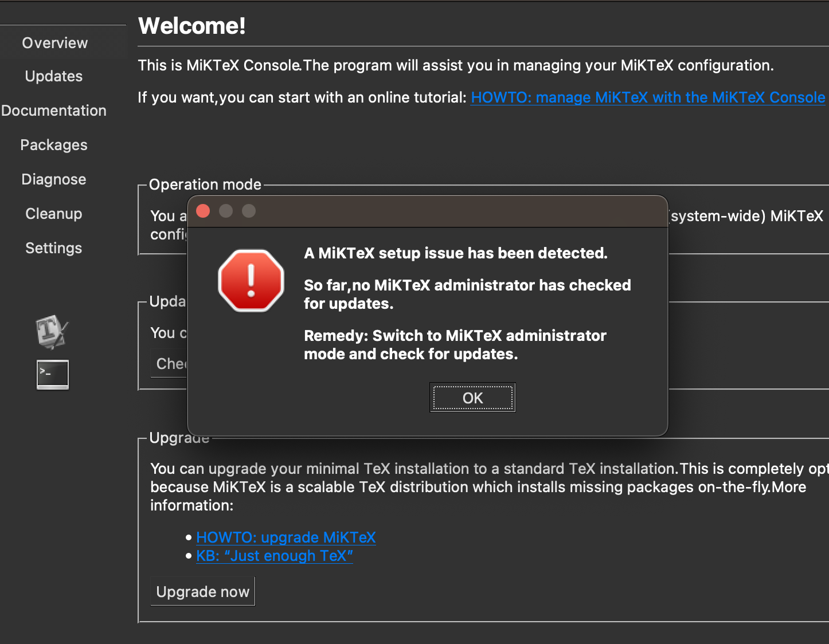Close the setup issue dialog with the red dot
The width and height of the screenshot is (829, 644).
pos(202,211)
